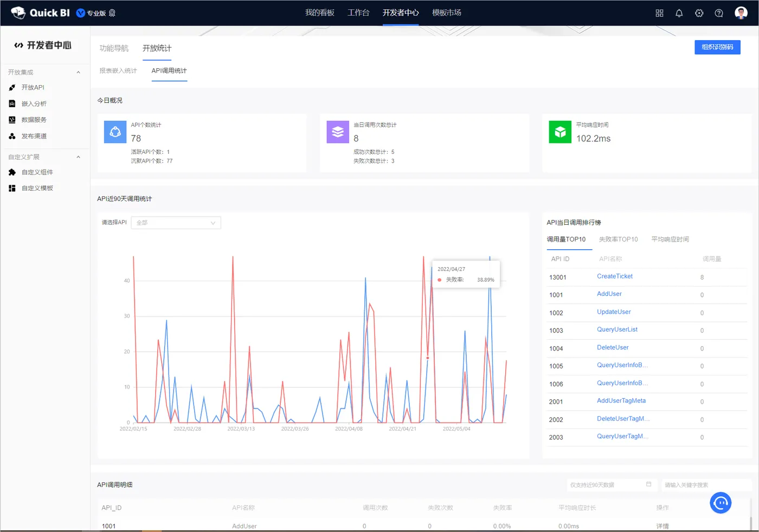Click the calendar icon in date filter
This screenshot has height=532, width=759.
(x=648, y=484)
